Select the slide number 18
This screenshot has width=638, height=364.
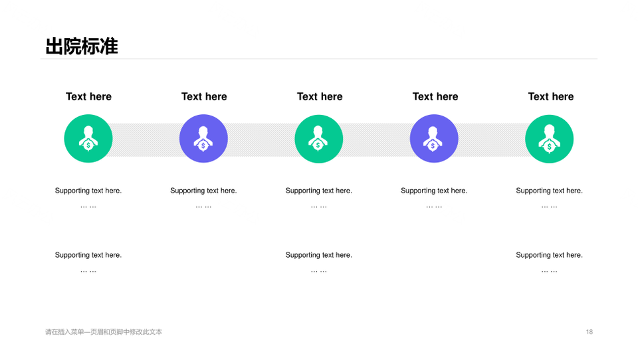point(589,331)
